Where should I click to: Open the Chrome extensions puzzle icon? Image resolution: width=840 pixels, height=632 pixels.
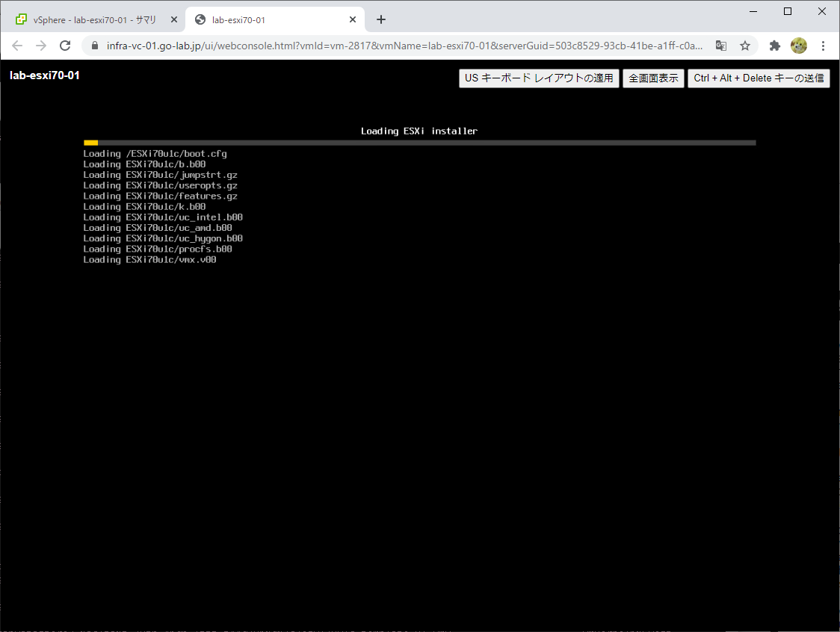coord(775,46)
